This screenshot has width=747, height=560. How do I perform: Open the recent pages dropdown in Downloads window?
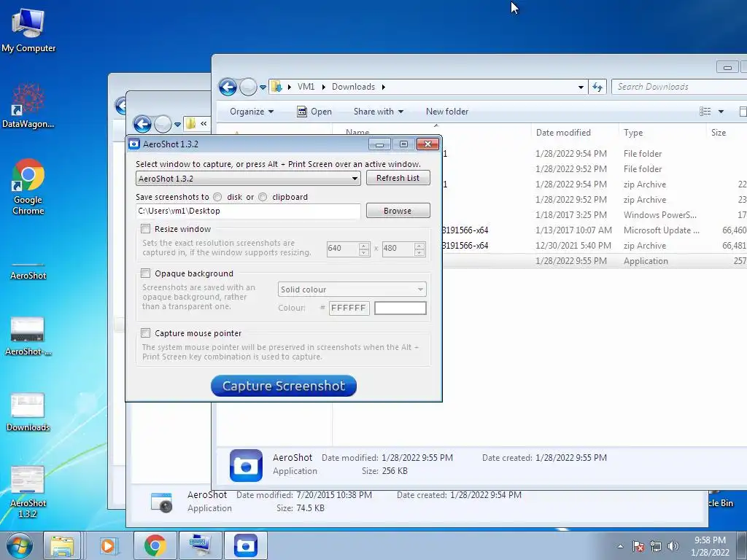coord(263,87)
